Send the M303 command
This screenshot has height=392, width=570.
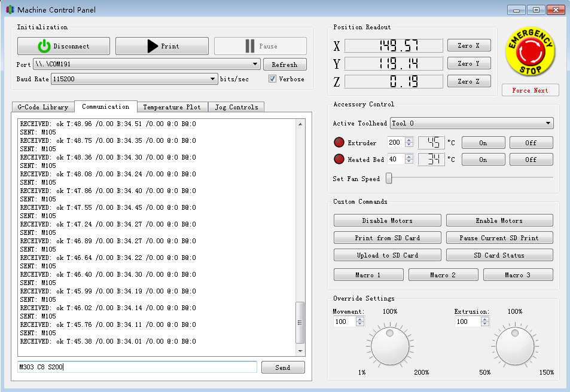[x=283, y=367]
